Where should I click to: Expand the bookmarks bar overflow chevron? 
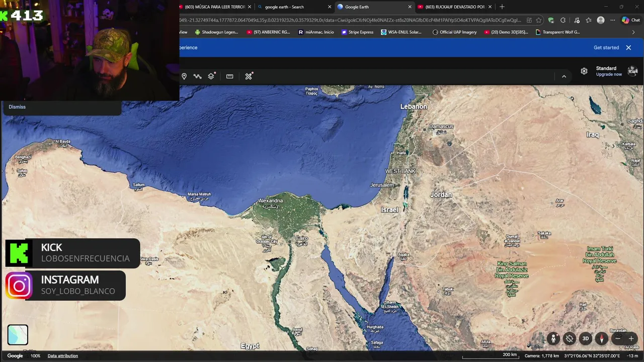tap(633, 32)
